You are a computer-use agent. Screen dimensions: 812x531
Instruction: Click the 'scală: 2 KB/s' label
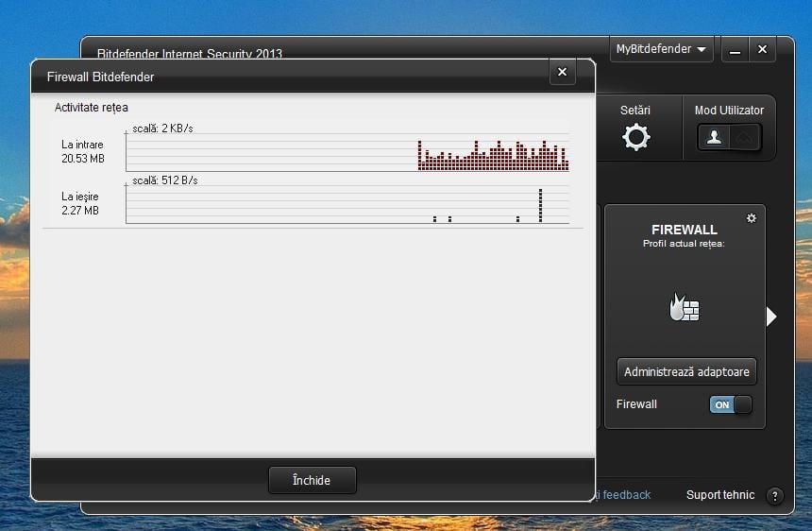click(x=162, y=128)
